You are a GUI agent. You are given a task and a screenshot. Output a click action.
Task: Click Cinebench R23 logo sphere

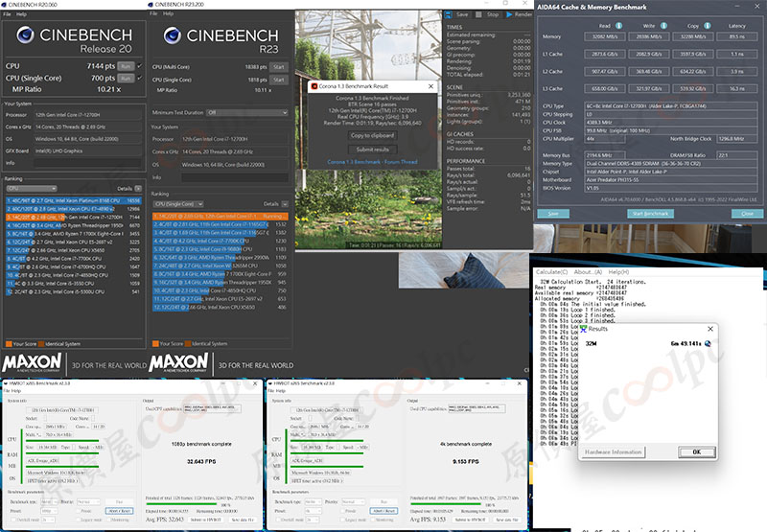tap(173, 35)
